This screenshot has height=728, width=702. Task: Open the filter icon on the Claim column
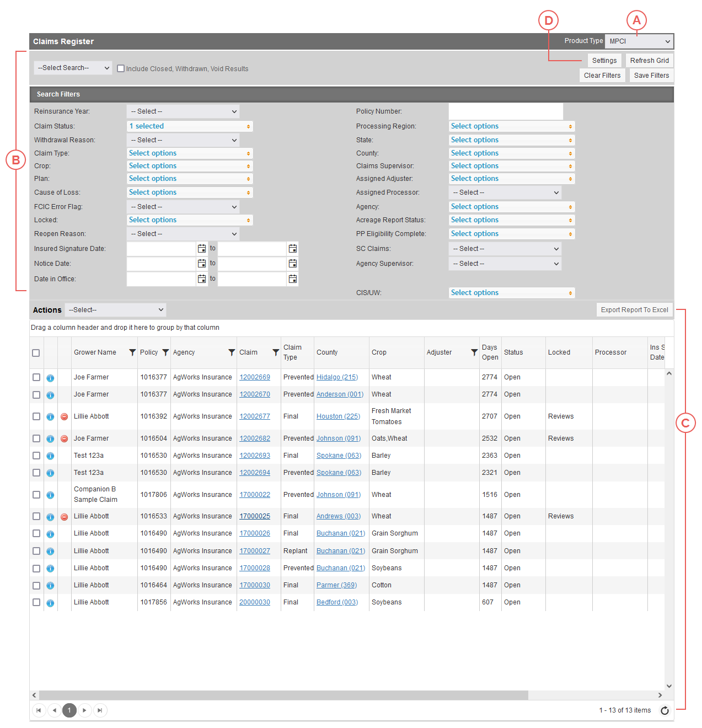point(275,352)
